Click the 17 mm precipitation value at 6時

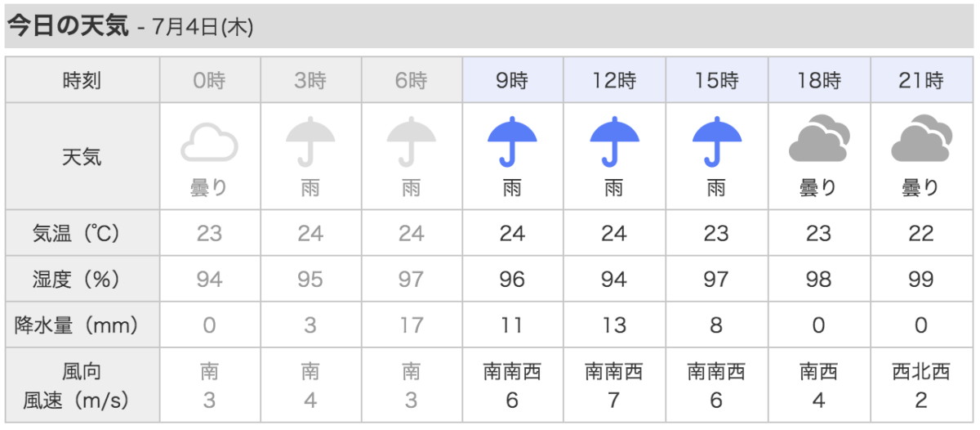pos(412,325)
